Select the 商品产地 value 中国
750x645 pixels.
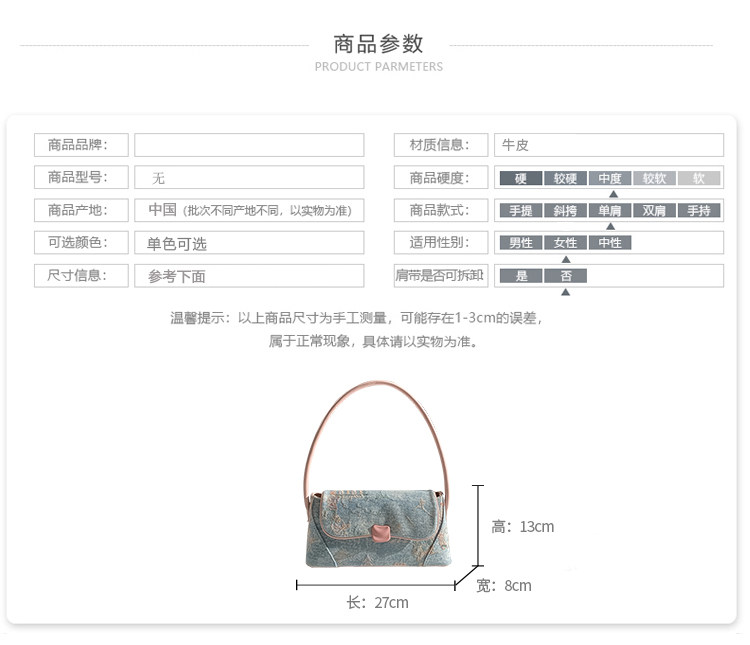pos(163,210)
